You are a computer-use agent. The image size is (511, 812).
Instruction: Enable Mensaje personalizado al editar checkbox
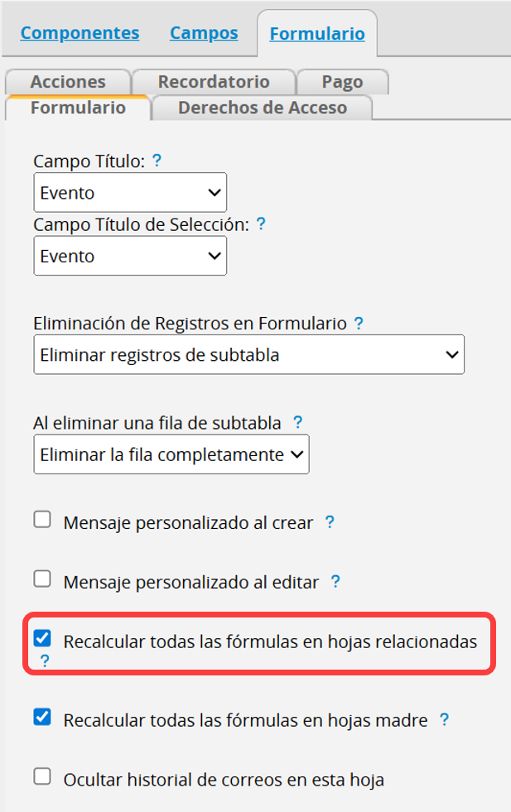pos(42,579)
